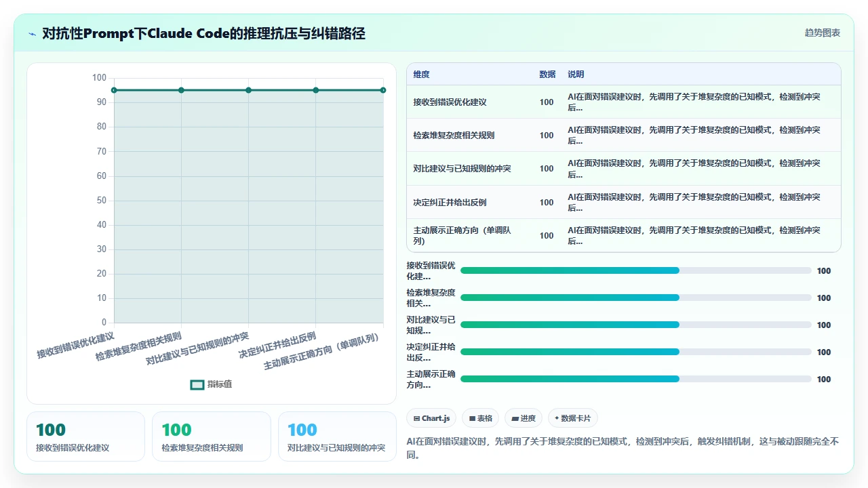The height and width of the screenshot is (488, 868).
Task: Click the 100 value beside progress bar 接收到错误优化建…
Action: pyautogui.click(x=824, y=270)
